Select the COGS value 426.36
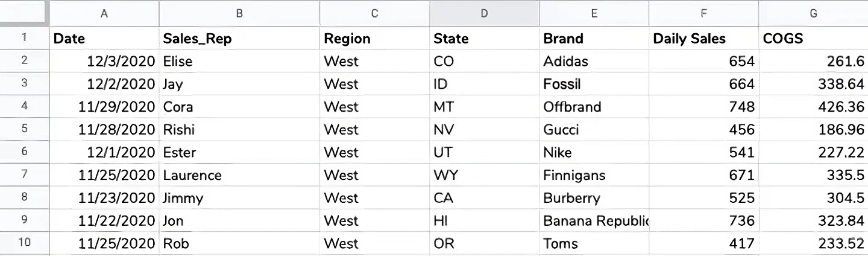Image resolution: width=868 pixels, height=256 pixels. (813, 106)
